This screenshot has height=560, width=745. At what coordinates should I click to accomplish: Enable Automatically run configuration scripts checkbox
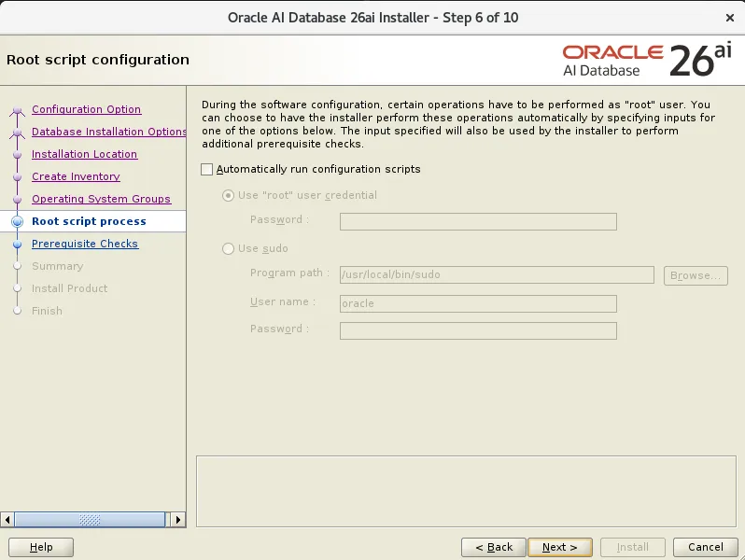pos(206,169)
